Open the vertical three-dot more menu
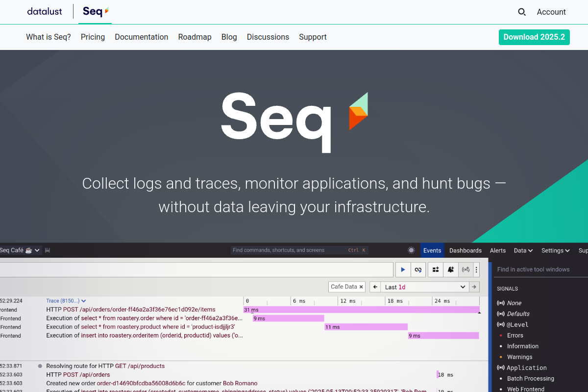 476,269
